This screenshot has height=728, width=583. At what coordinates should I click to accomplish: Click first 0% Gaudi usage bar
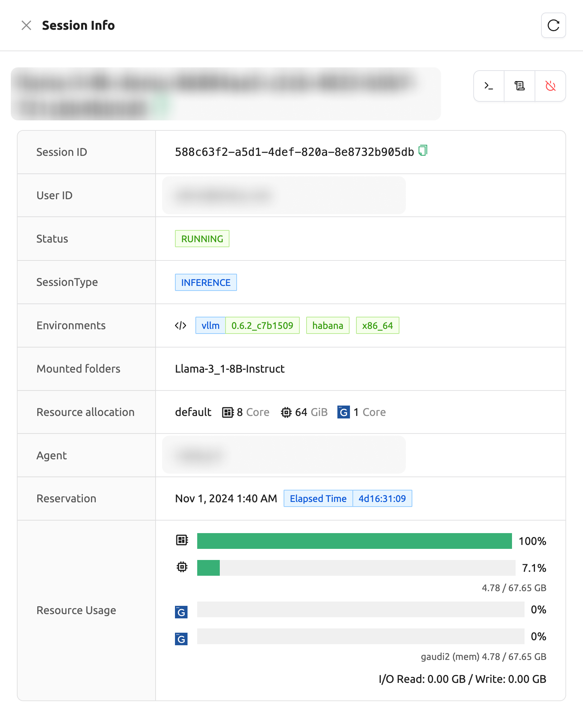pos(361,609)
